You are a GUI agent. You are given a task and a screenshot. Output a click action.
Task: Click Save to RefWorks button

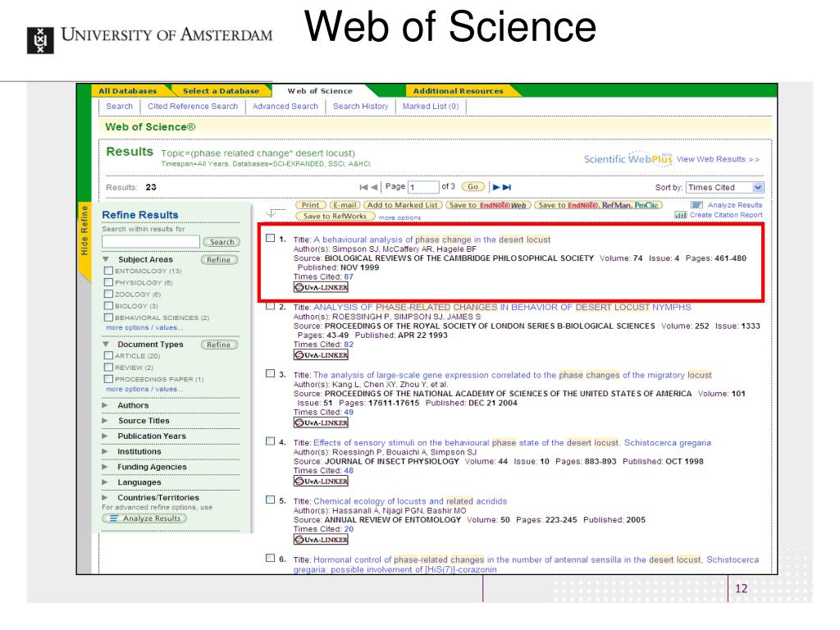pyautogui.click(x=335, y=216)
